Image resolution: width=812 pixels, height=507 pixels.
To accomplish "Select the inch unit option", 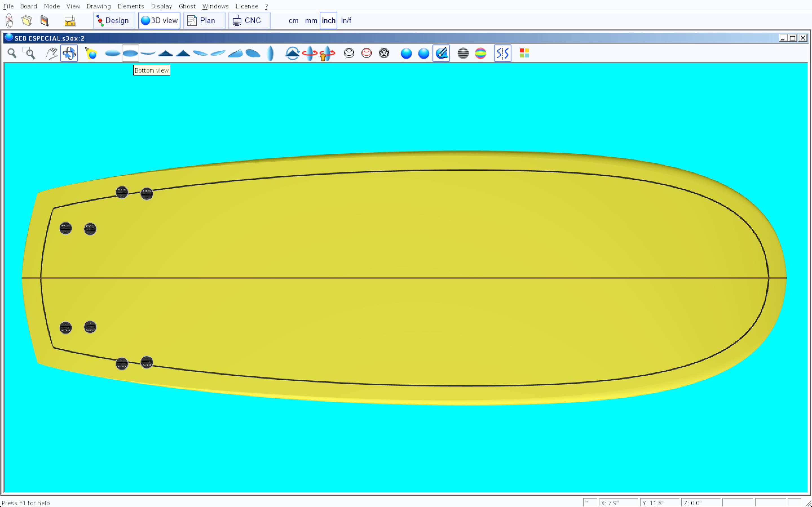I will click(328, 21).
